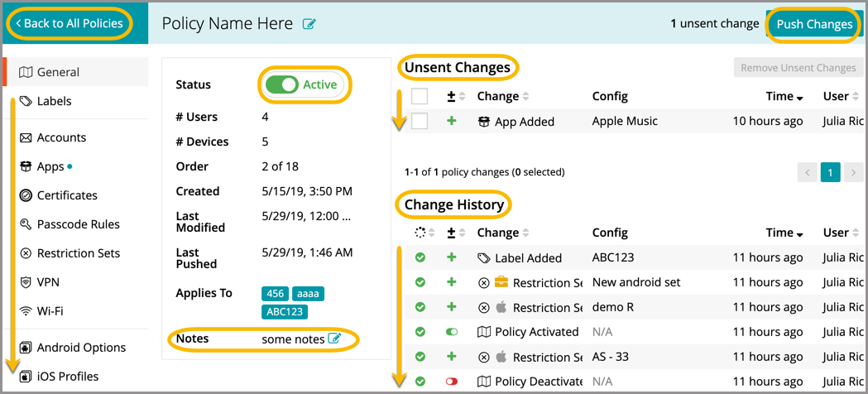Sort Change History by User column
Image resolution: width=868 pixels, height=394 pixels.
coord(836,233)
